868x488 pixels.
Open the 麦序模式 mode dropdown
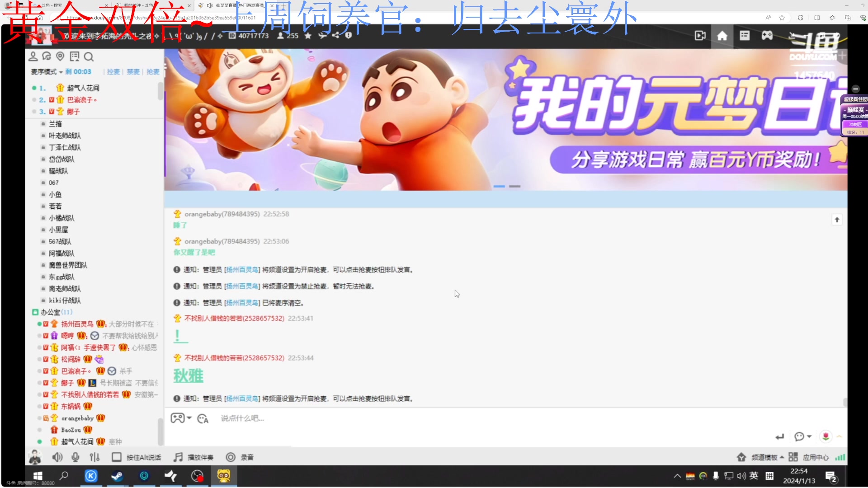(x=47, y=72)
